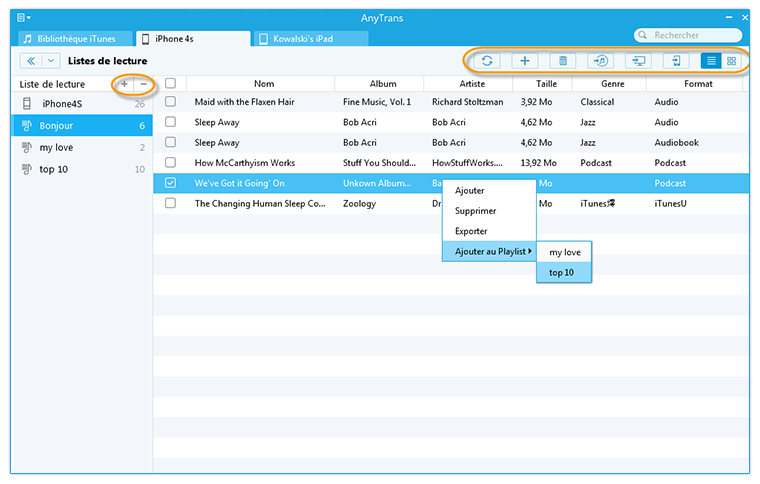This screenshot has height=484, width=760.
Task: Check How McCarthyism Works checkbox
Action: [x=170, y=163]
